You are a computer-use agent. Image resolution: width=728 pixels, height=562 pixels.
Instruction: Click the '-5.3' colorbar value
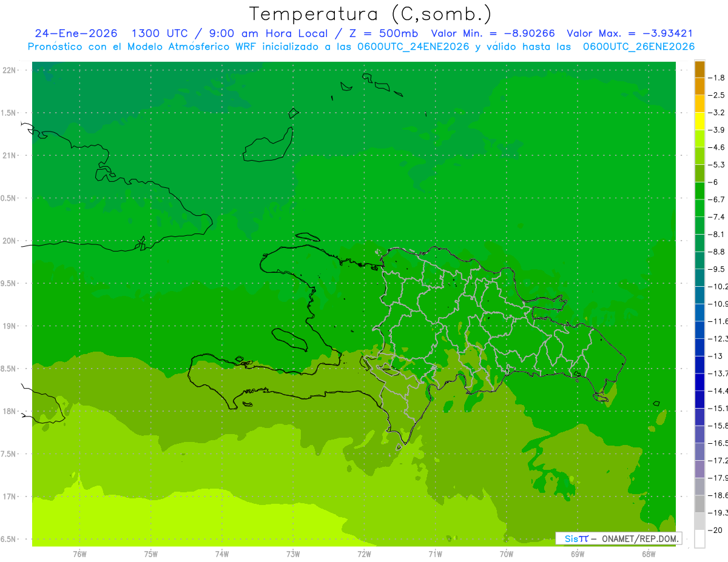[x=716, y=165]
